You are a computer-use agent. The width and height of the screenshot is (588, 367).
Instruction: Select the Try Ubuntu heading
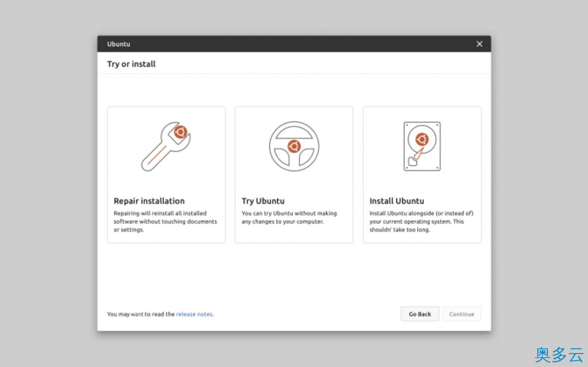[x=263, y=201]
